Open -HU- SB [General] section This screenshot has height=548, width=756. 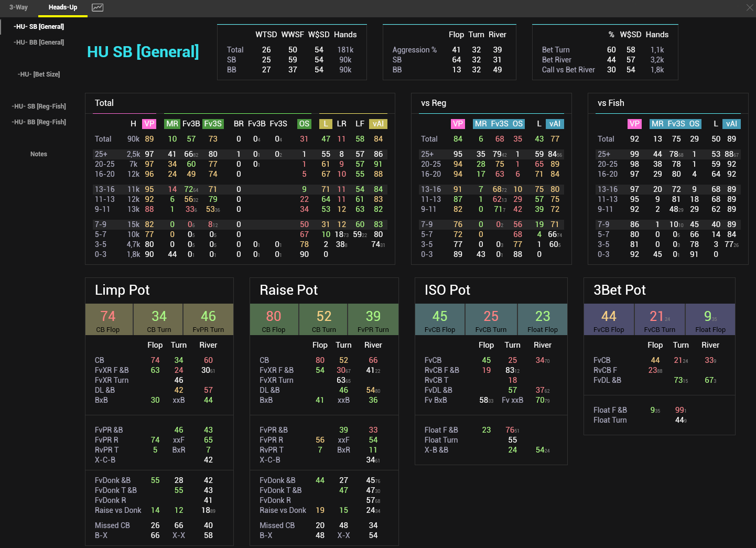pos(39,27)
